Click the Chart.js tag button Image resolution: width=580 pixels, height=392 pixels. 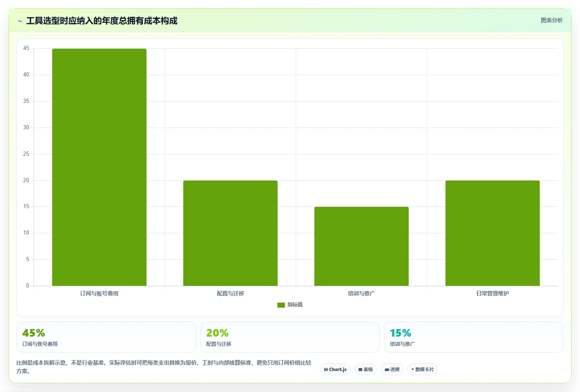point(335,369)
